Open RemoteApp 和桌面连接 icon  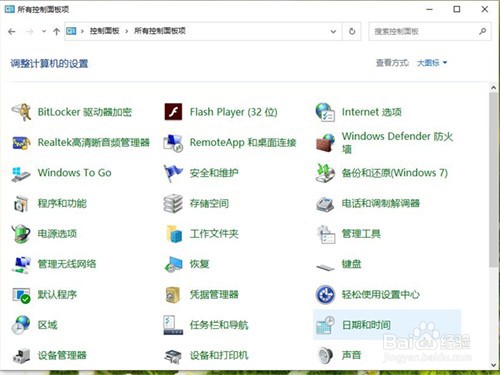click(x=173, y=143)
